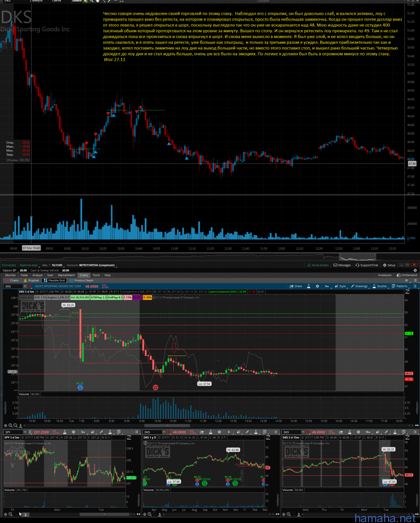Screen dimensions: 420x523
Task: Select the Lo: 47.54 bubble on main chart
Action: point(204,384)
